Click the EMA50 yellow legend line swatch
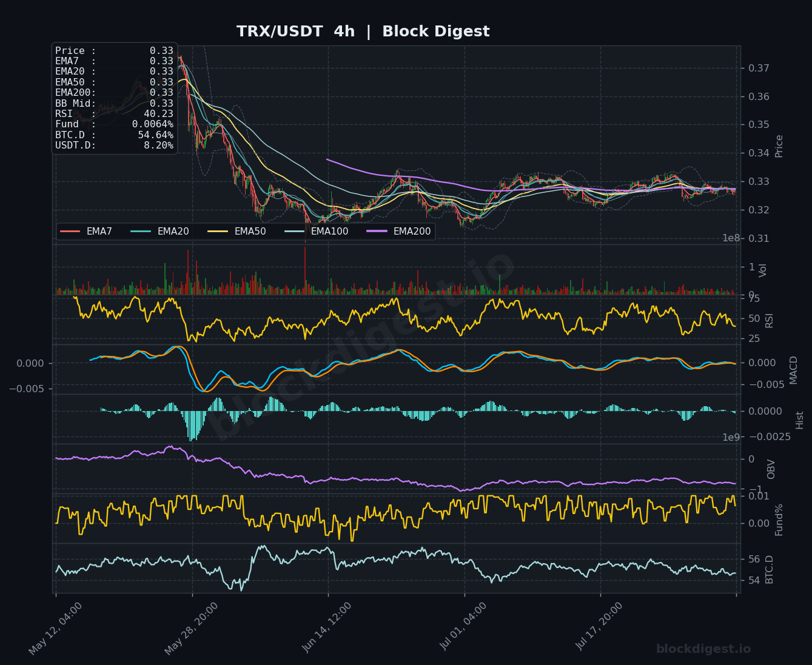 tap(218, 232)
